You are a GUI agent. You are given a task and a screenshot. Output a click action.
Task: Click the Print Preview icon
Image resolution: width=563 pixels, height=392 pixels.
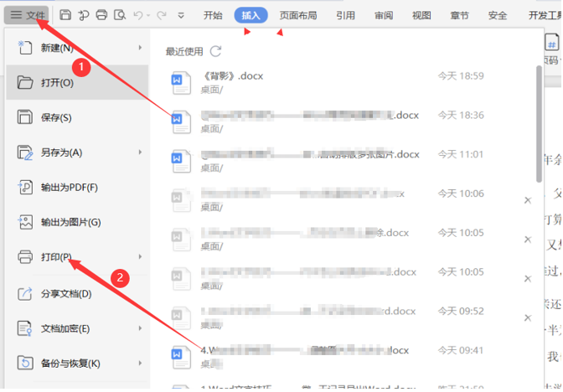pos(120,15)
